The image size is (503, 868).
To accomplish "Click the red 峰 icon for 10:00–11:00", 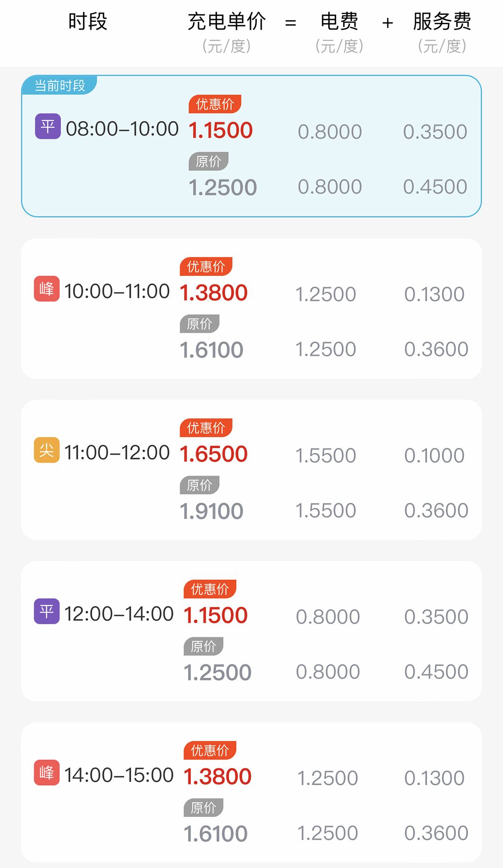I will pyautogui.click(x=47, y=289).
